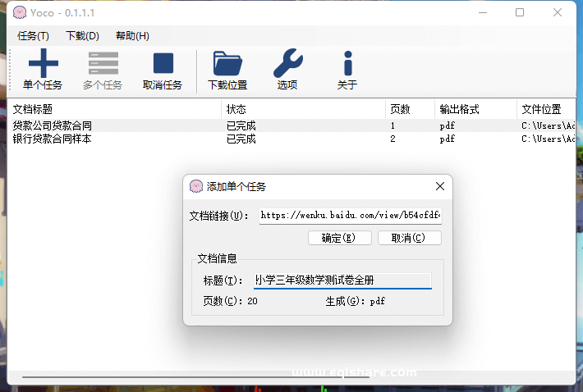
Task: Close the Yoco main window
Action: (558, 12)
